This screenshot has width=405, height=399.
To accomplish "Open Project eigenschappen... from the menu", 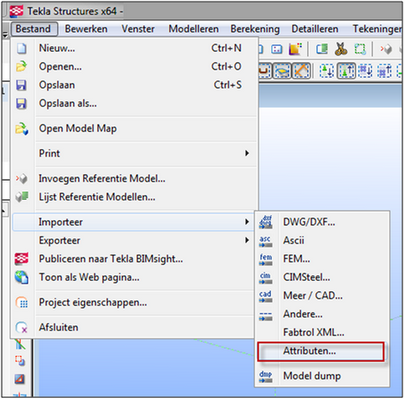I will [134, 303].
